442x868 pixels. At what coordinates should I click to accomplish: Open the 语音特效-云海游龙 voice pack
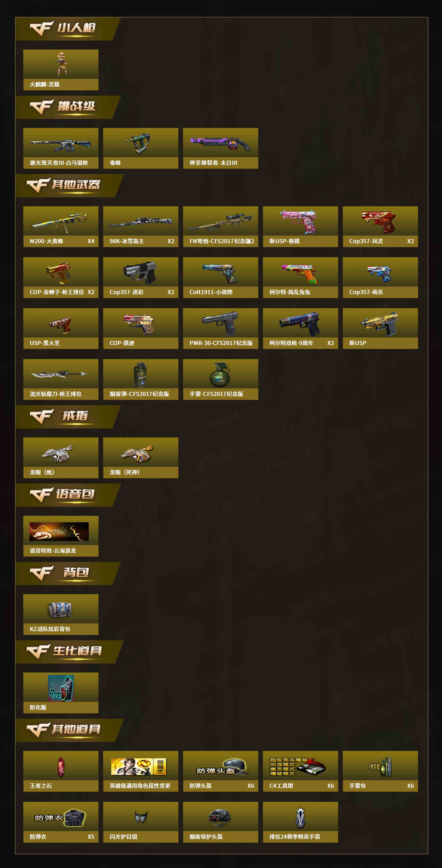61,536
